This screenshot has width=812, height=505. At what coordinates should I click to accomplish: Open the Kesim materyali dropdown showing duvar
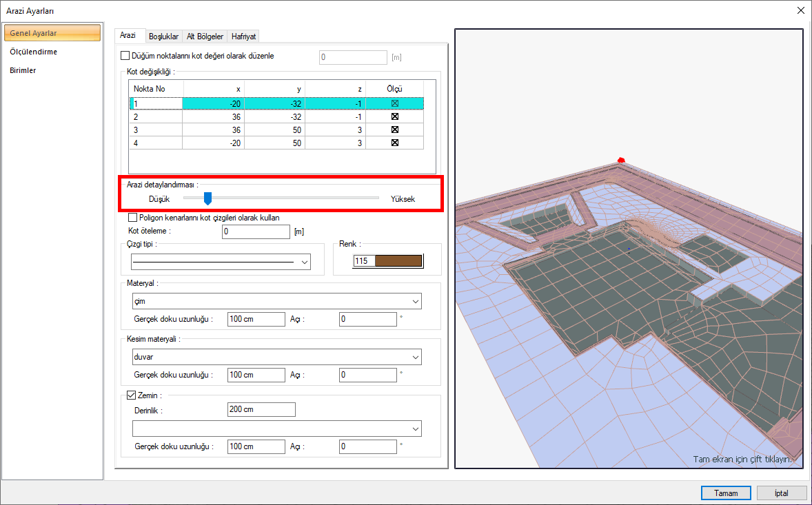point(276,357)
